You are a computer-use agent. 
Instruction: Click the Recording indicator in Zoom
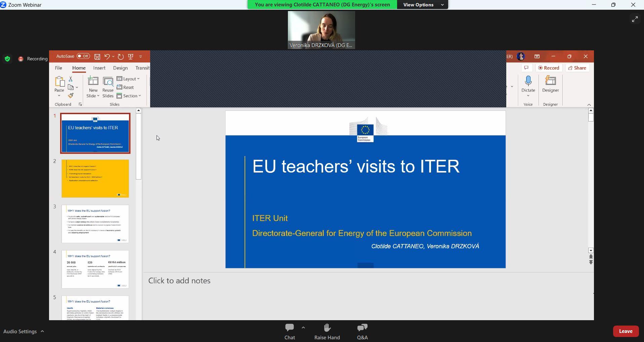pos(33,59)
